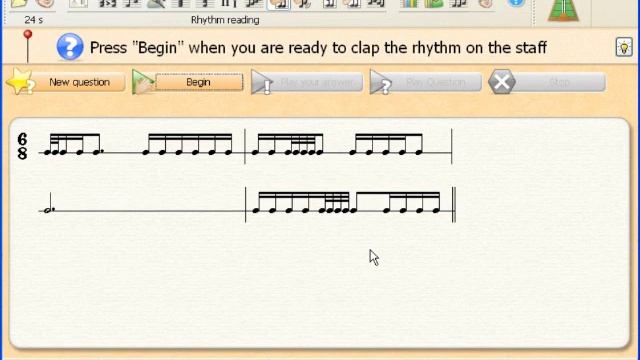The width and height of the screenshot is (640, 360).
Task: Open the lightbulb hint icon
Action: pyautogui.click(x=624, y=47)
